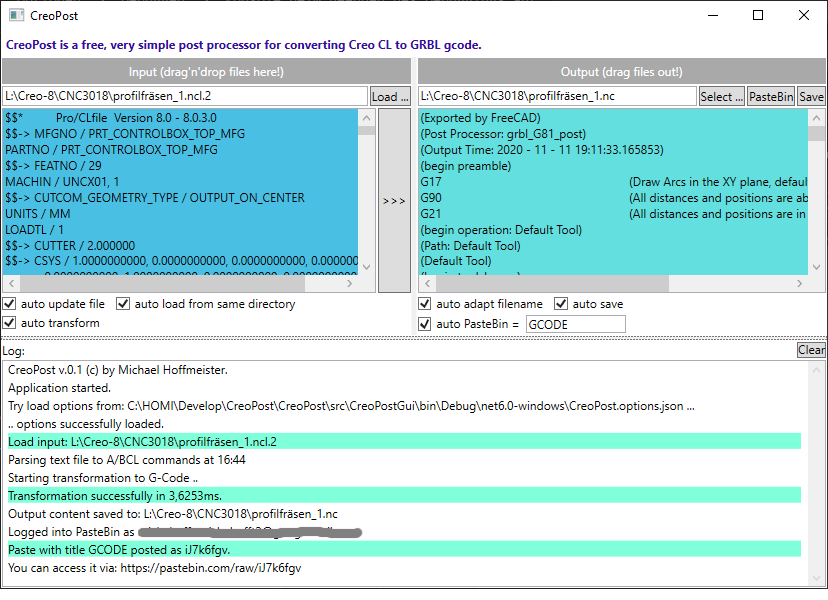Click the PasteBin title field containing GCODE
Screen dimensions: 828x600
pos(576,324)
